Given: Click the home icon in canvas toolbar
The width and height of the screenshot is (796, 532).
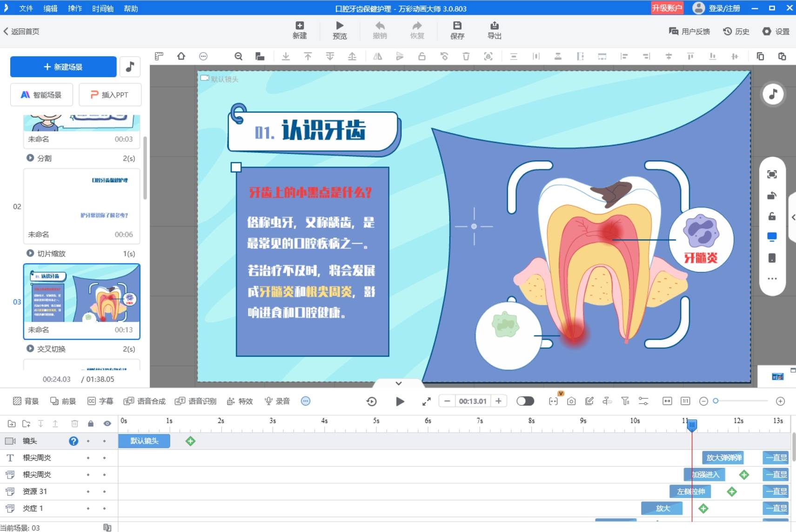Looking at the screenshot, I should click(181, 56).
